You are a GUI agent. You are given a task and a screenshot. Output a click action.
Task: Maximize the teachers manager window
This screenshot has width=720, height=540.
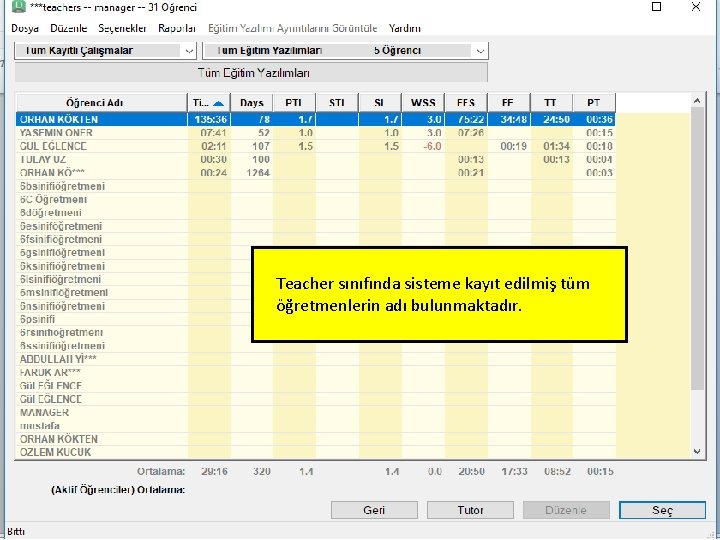click(x=657, y=7)
